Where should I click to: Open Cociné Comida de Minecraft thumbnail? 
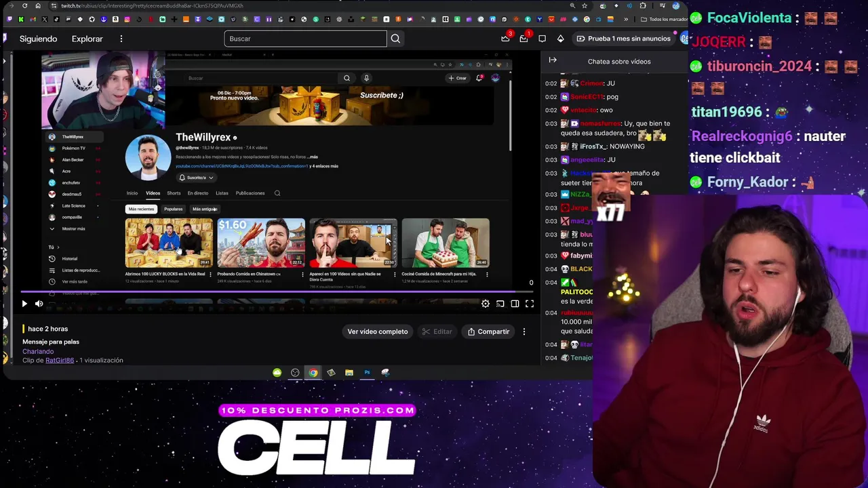coord(446,243)
